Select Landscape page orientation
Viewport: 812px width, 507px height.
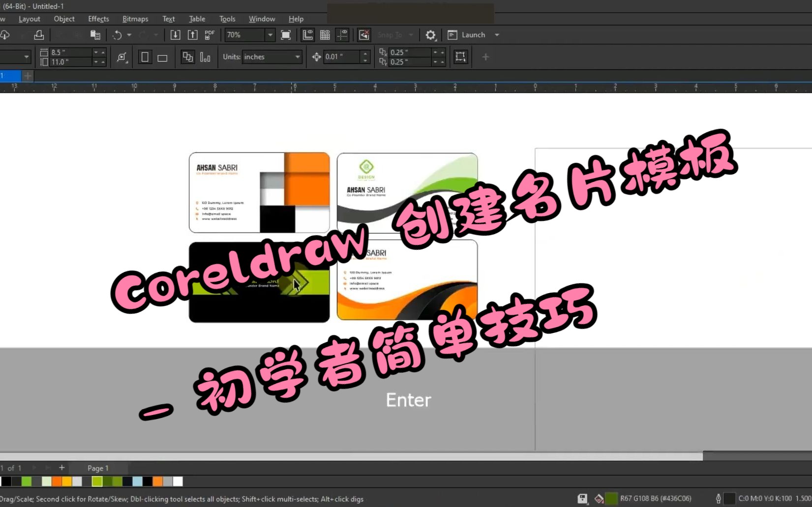point(162,58)
